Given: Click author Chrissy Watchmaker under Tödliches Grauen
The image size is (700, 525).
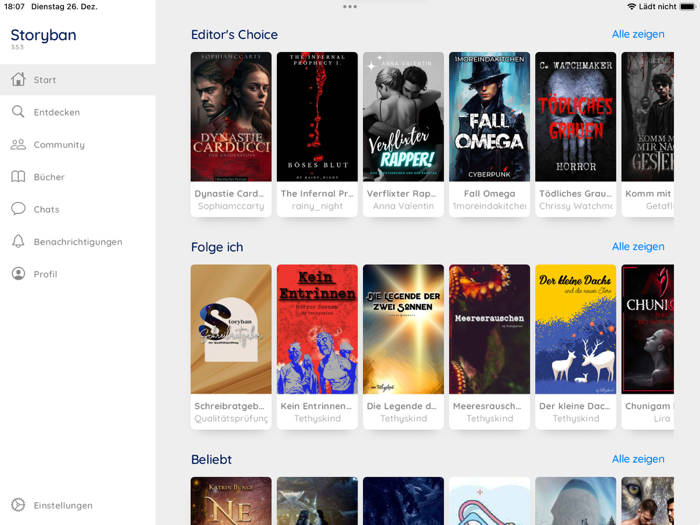Looking at the screenshot, I should tap(575, 206).
